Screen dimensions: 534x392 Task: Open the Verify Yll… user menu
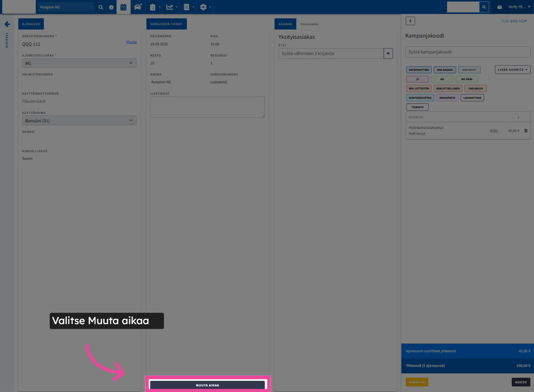[519, 7]
